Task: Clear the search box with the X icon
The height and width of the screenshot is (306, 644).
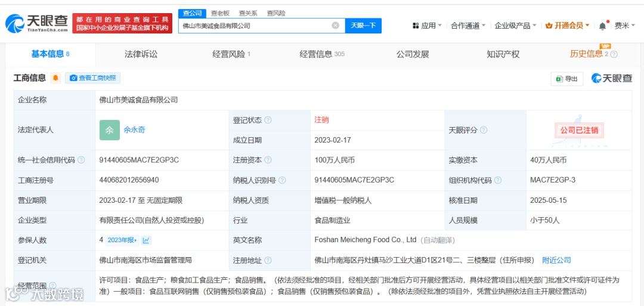Action: 336,26
